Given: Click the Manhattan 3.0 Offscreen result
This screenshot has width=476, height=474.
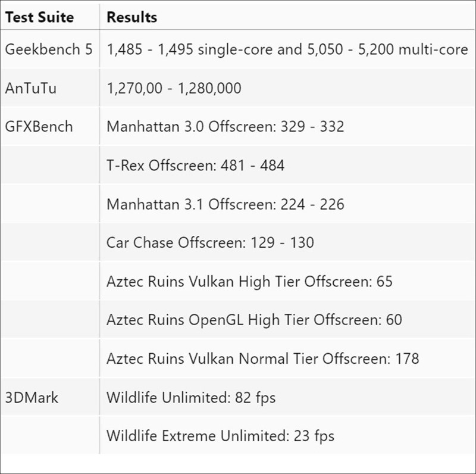Looking at the screenshot, I should pyautogui.click(x=225, y=126).
